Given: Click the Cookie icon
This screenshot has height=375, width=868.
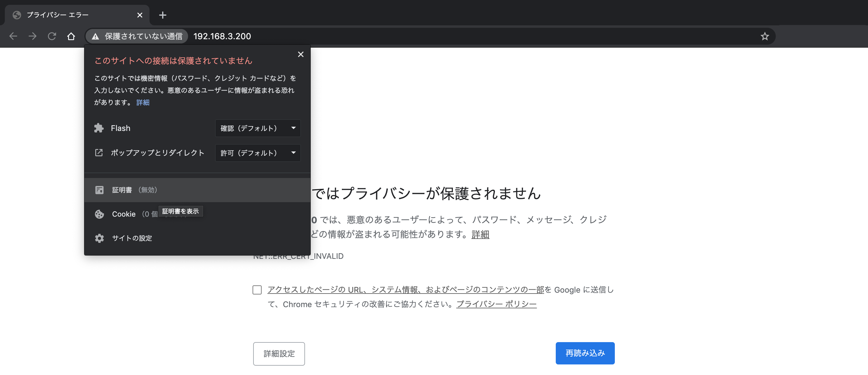Looking at the screenshot, I should tap(99, 214).
